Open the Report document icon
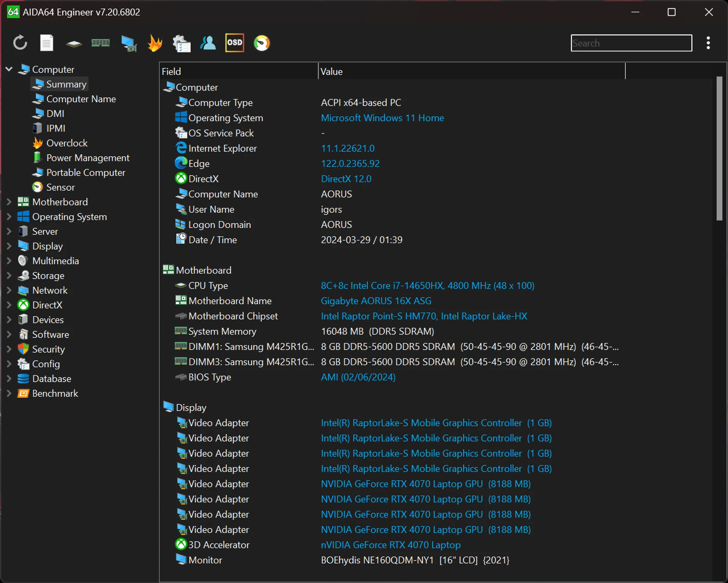The image size is (728, 583). pyautogui.click(x=47, y=43)
